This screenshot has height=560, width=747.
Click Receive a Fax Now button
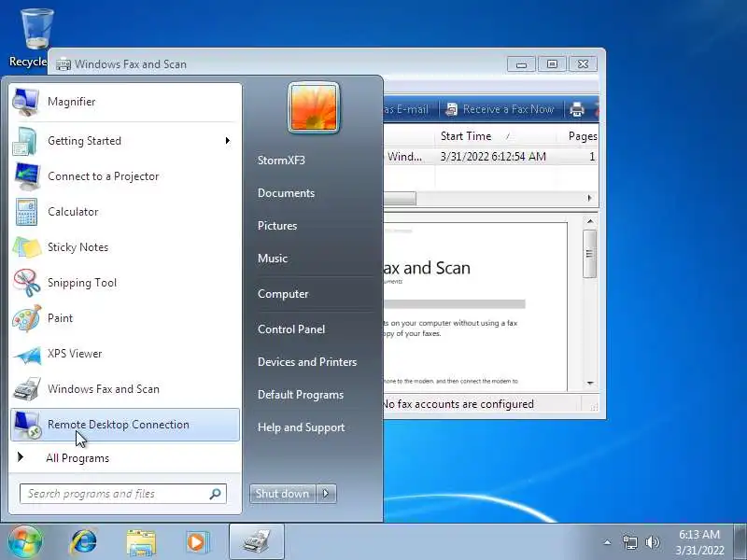(500, 109)
